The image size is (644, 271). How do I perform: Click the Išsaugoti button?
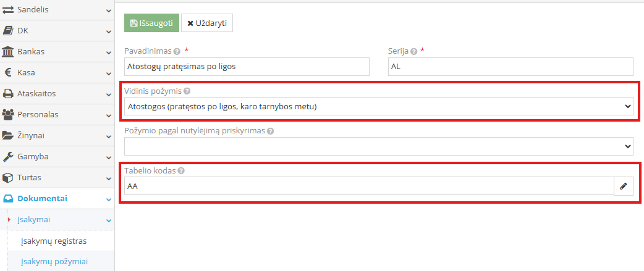(x=151, y=23)
